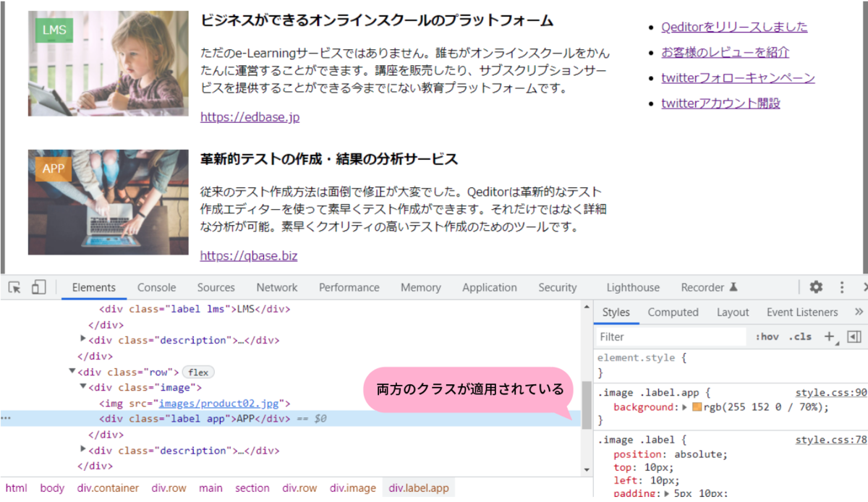
Task: Open style.css:90 source link
Action: tap(830, 392)
